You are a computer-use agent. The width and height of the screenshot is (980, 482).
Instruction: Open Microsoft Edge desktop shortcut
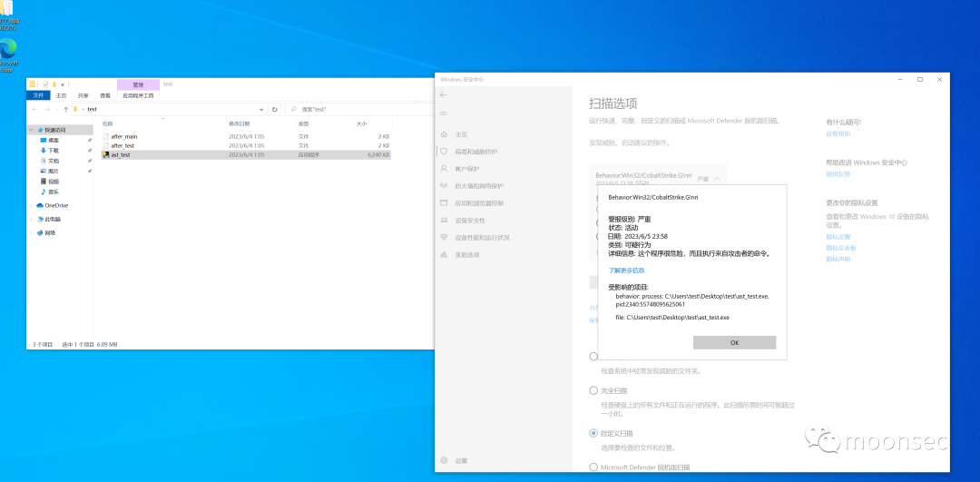[8, 55]
